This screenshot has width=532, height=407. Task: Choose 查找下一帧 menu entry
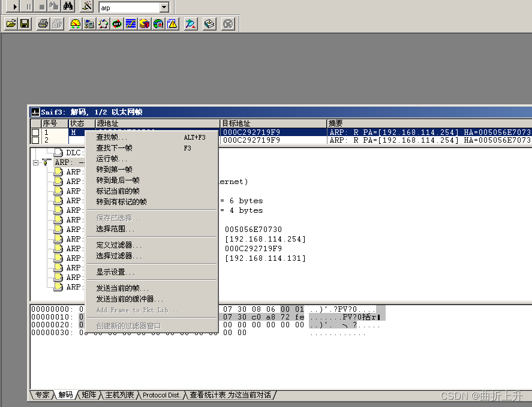click(152, 148)
